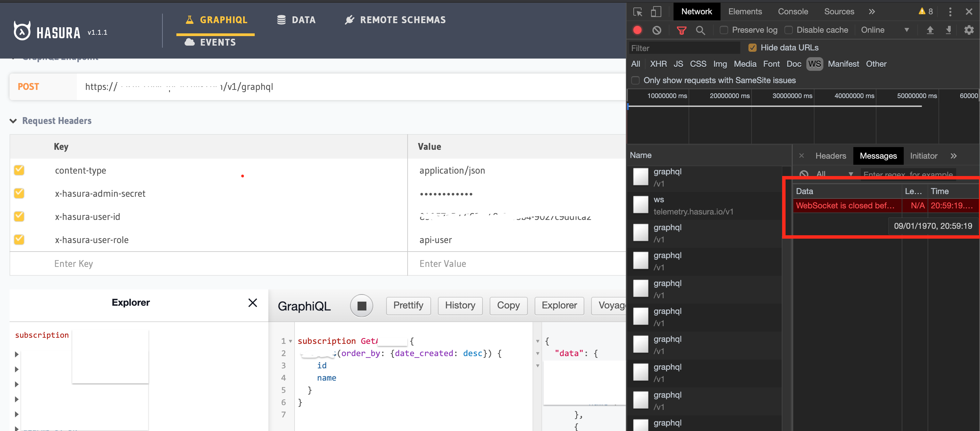This screenshot has width=980, height=431.
Task: Enable only SameSite issues checkbox
Action: 635,80
